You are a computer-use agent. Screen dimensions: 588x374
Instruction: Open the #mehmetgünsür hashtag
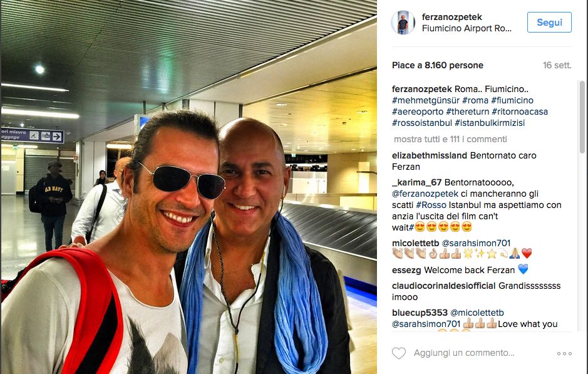tap(426, 100)
